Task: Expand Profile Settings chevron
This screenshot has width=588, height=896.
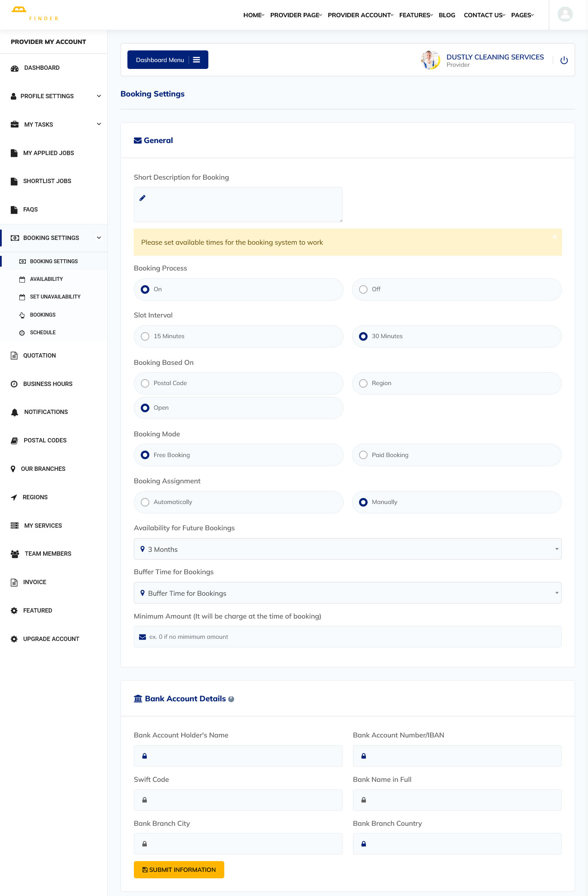Action: pos(99,96)
